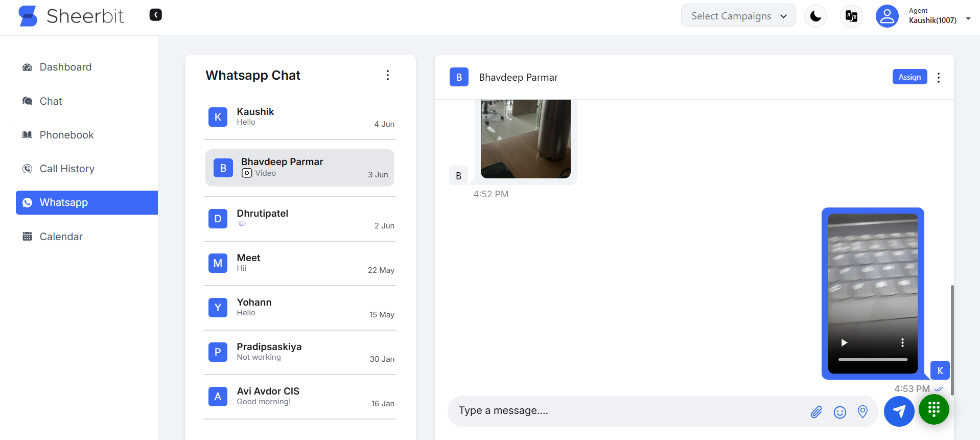Click the Assign button
Viewport: 980px width, 440px height.
tap(909, 77)
